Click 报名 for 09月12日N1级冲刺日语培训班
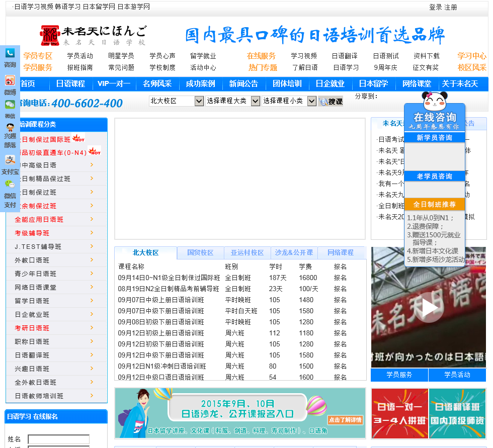This screenshot has width=493, height=448. tap(340, 367)
